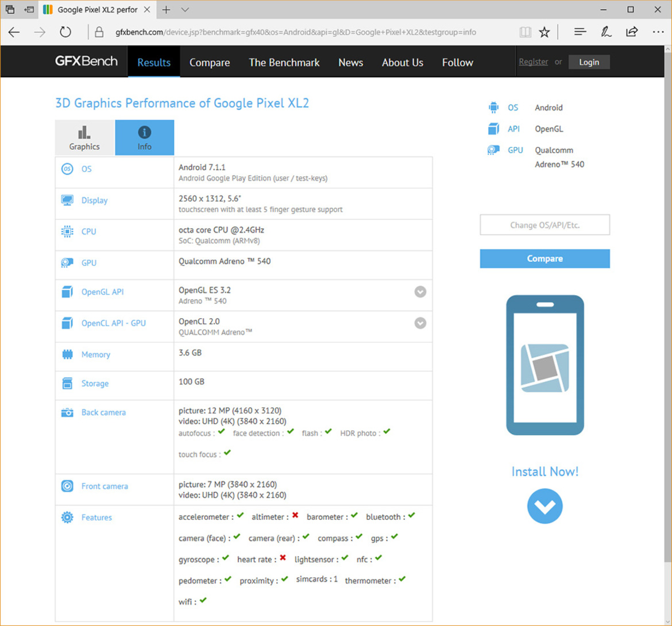Viewport: 672px width, 626px height.
Task: Switch to the Graphics tab
Action: (x=84, y=137)
